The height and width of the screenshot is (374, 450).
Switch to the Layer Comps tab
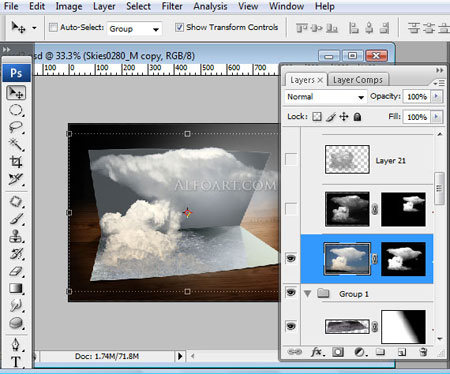[x=358, y=80]
